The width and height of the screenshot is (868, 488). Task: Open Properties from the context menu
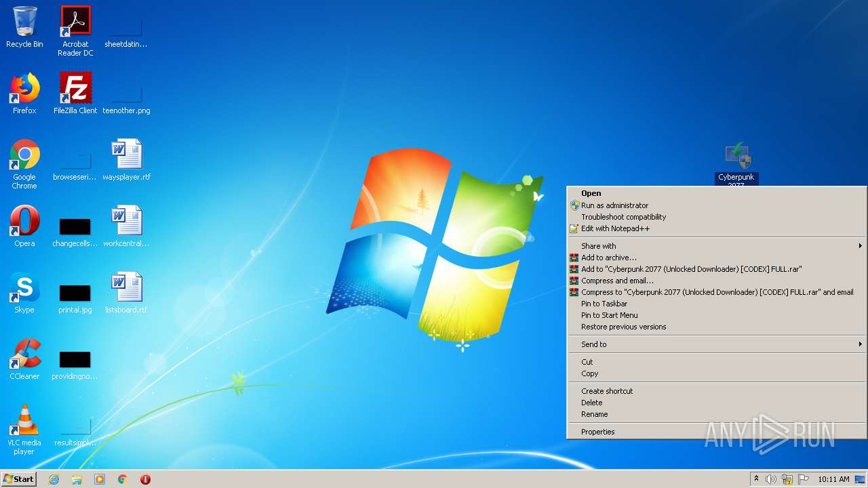pyautogui.click(x=717, y=432)
